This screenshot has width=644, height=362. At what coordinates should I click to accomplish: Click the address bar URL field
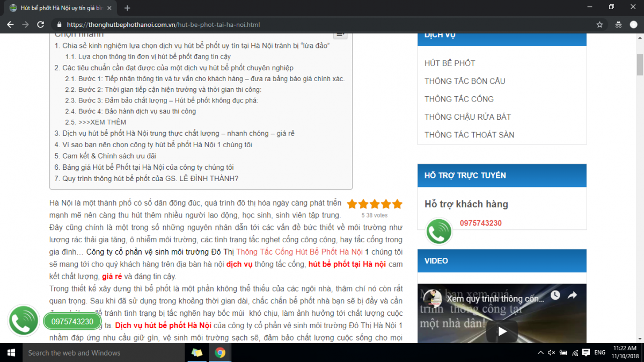click(322, 25)
